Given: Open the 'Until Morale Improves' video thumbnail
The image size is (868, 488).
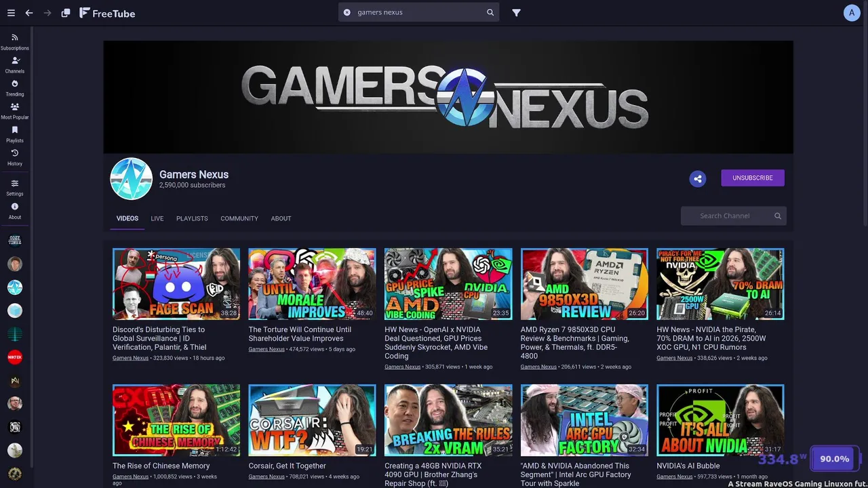Looking at the screenshot, I should (x=312, y=284).
